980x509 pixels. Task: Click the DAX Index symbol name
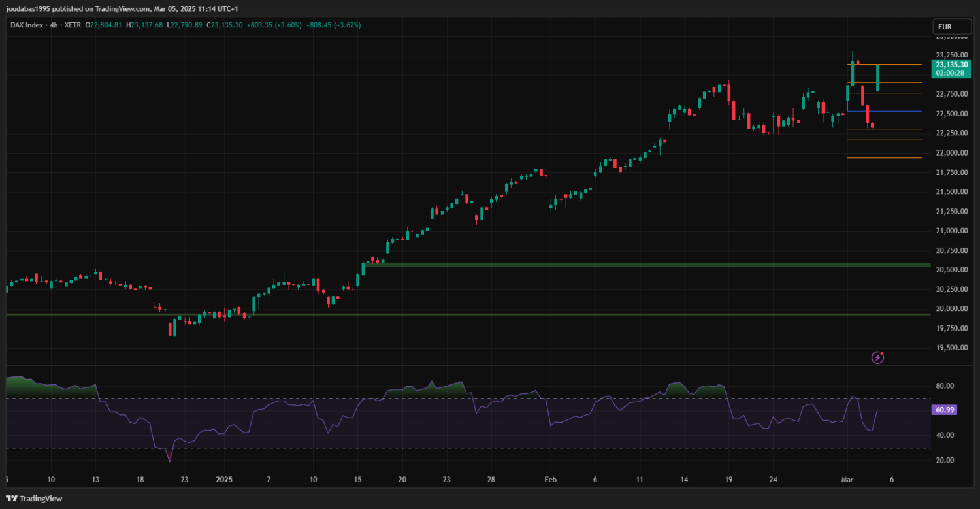click(x=27, y=25)
